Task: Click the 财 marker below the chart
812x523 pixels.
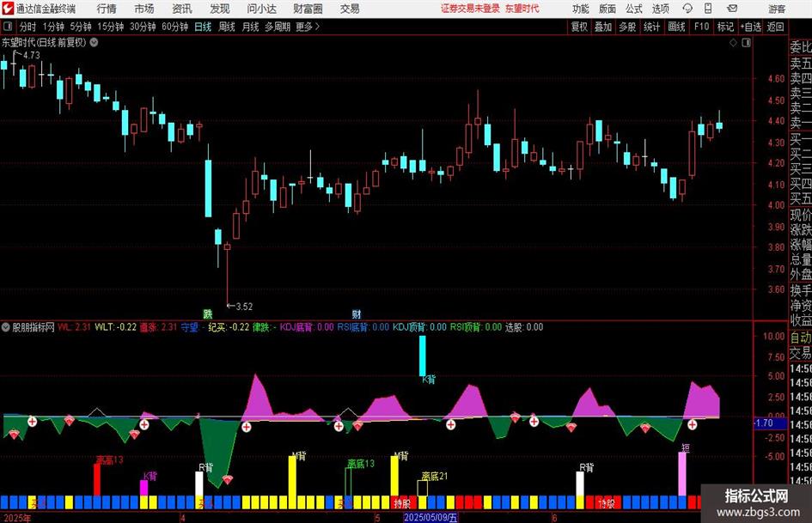Action: (x=357, y=313)
